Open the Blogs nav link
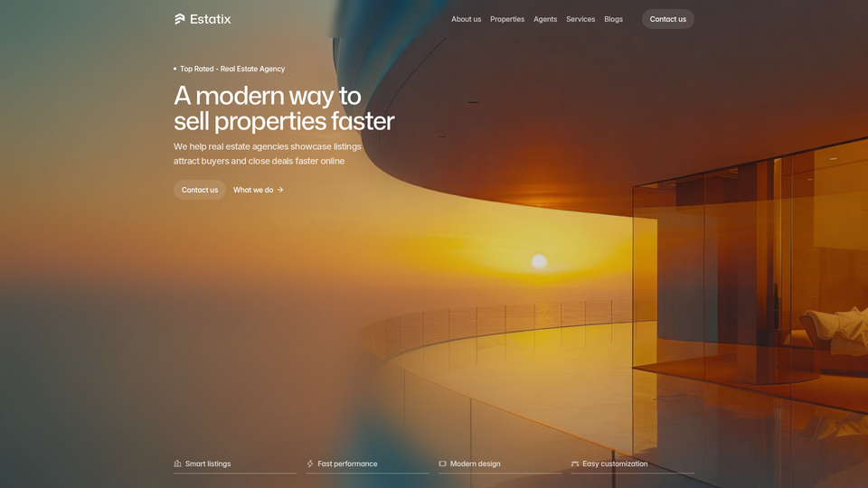The width and height of the screenshot is (868, 488). [x=613, y=19]
